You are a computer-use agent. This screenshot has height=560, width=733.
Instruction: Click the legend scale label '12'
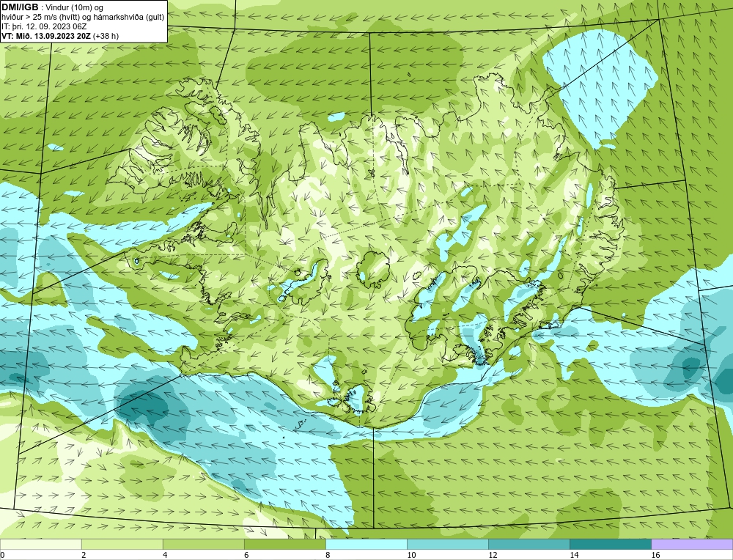click(x=493, y=555)
